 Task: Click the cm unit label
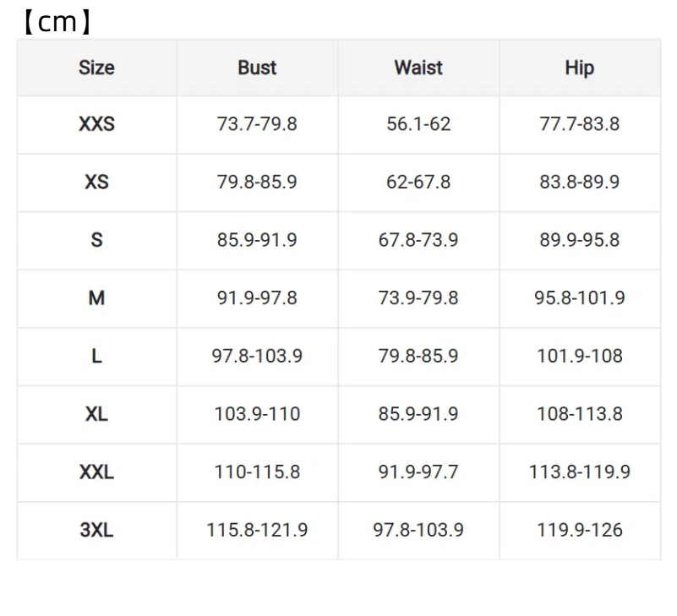pos(57,22)
